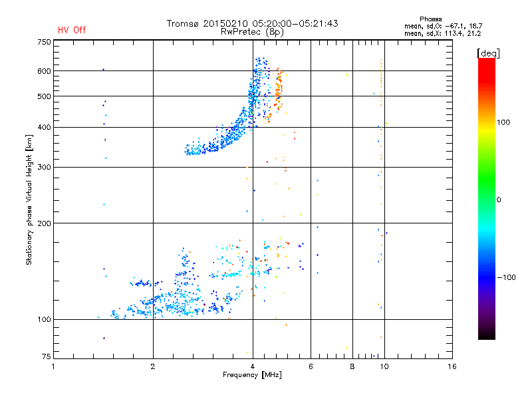Viewport: 532px width, 399px height.
Task: Click the Frequency [MHz] axis title
Action: [x=252, y=375]
